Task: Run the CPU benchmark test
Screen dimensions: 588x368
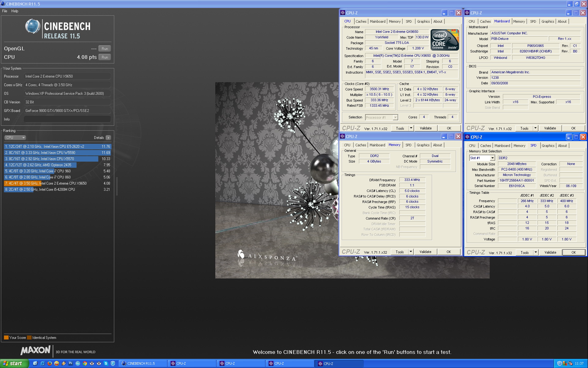Action: point(105,57)
